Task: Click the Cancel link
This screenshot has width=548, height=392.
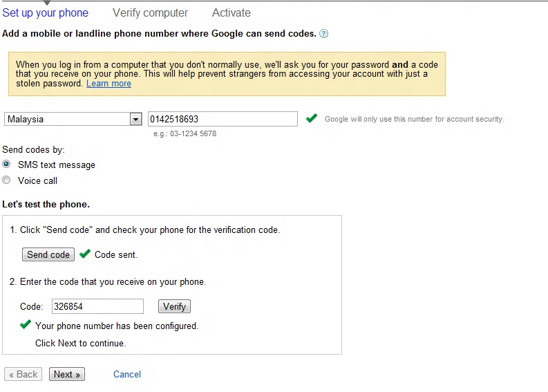Action: pos(127,374)
